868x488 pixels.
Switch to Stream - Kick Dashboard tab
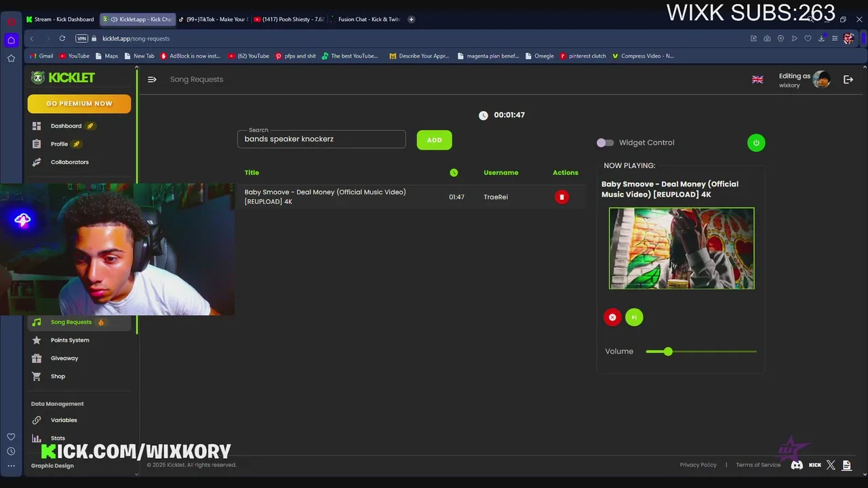[x=60, y=19]
